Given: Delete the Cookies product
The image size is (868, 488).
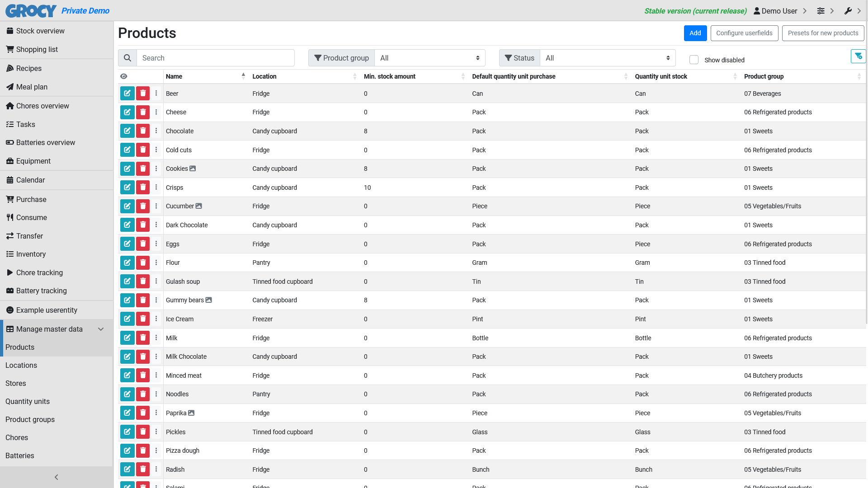Looking at the screenshot, I should point(143,169).
